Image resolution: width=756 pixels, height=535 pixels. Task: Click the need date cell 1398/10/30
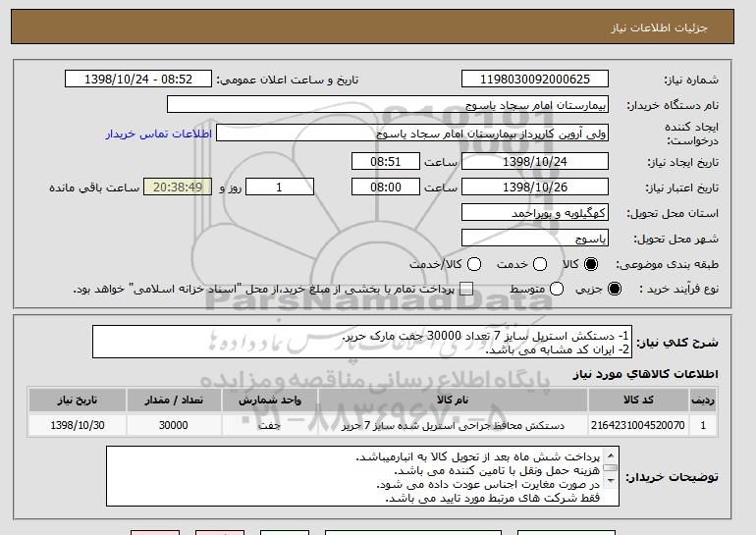click(x=78, y=425)
